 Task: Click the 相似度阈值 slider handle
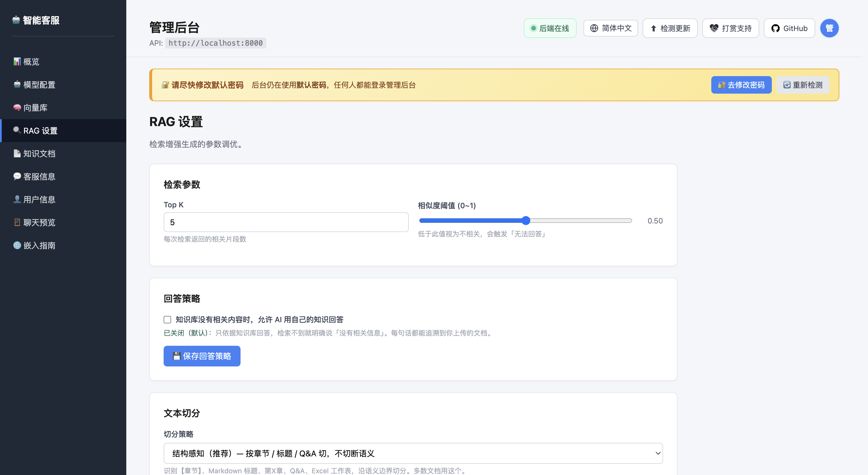pyautogui.click(x=526, y=221)
